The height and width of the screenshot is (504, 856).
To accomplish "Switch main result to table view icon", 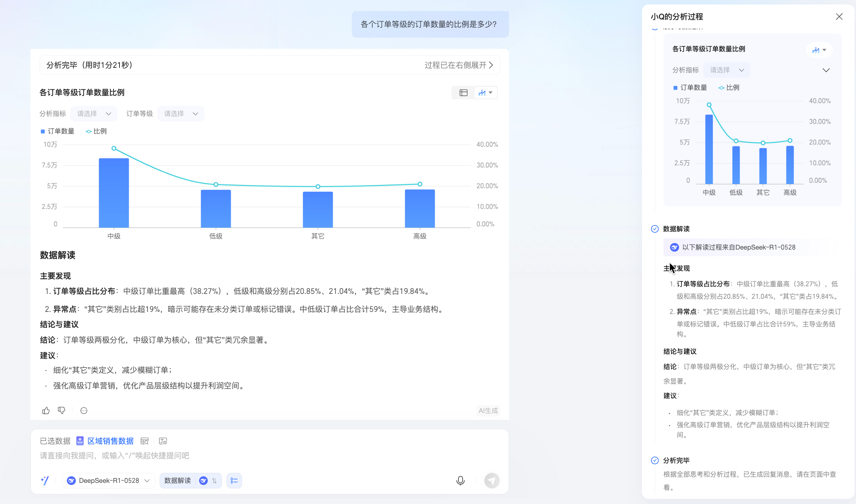I will 463,93.
